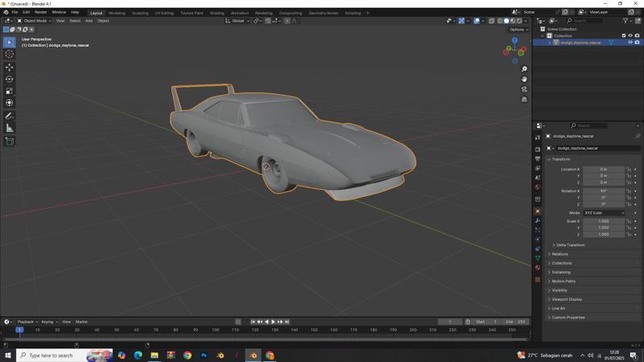The height and width of the screenshot is (362, 644).
Task: Choose the Add Cube tool
Action: (10, 142)
